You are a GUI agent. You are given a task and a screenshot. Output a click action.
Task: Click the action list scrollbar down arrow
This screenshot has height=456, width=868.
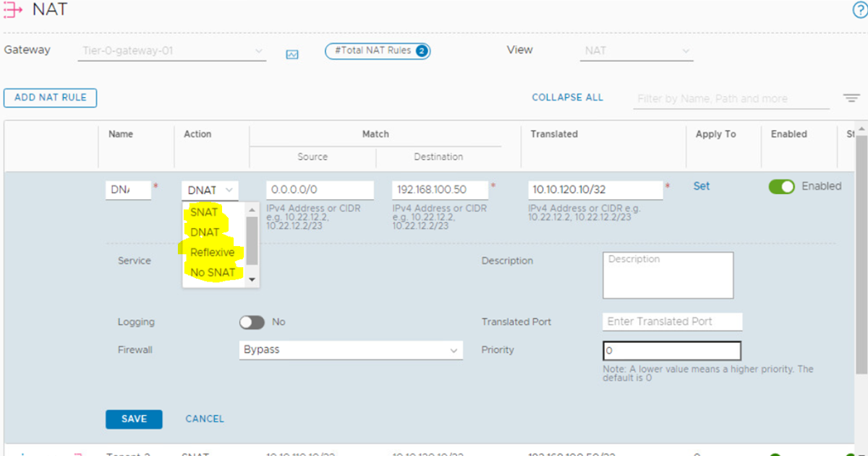[252, 279]
